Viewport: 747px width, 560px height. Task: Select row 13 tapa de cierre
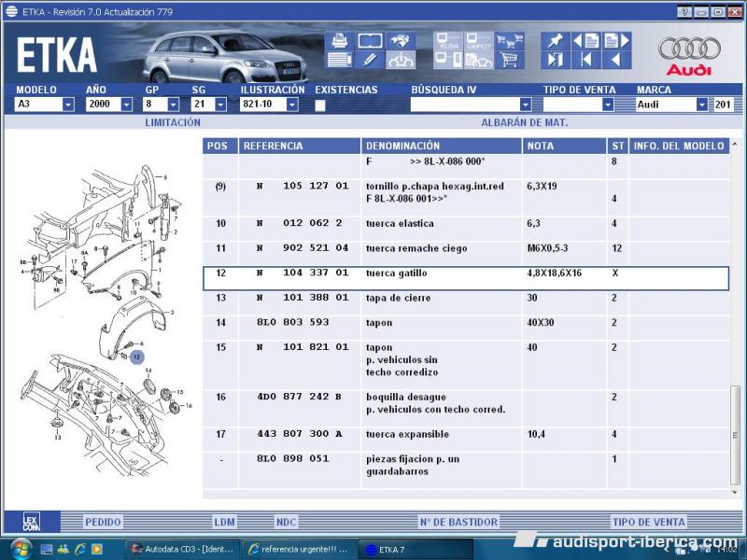click(466, 303)
